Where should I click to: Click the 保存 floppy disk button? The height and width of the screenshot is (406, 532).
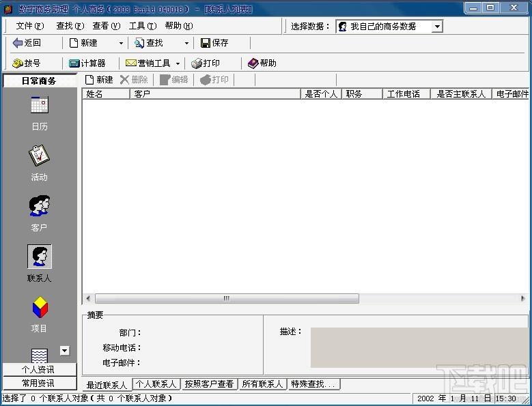(214, 43)
